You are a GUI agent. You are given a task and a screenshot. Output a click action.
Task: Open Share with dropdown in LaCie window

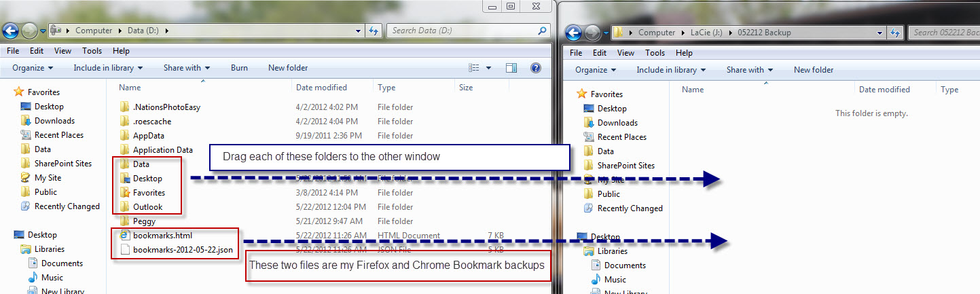point(749,70)
